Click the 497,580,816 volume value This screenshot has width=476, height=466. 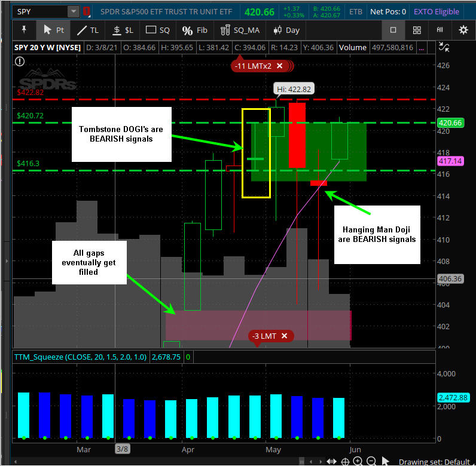point(392,48)
